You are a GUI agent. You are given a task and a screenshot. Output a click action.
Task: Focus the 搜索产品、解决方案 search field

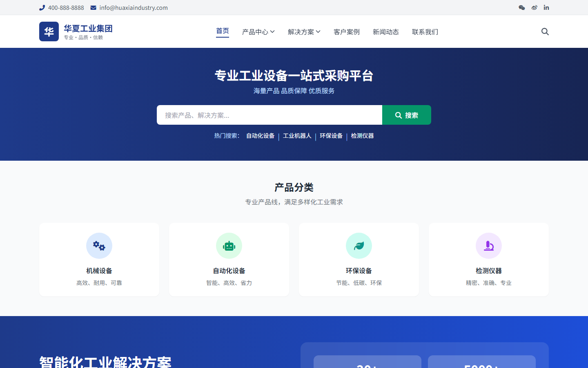(x=269, y=115)
